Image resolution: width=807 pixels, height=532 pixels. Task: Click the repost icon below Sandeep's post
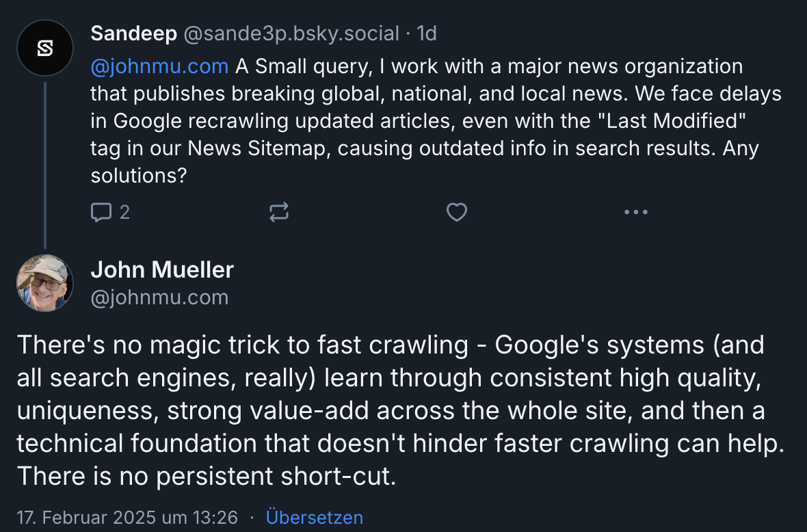click(278, 212)
